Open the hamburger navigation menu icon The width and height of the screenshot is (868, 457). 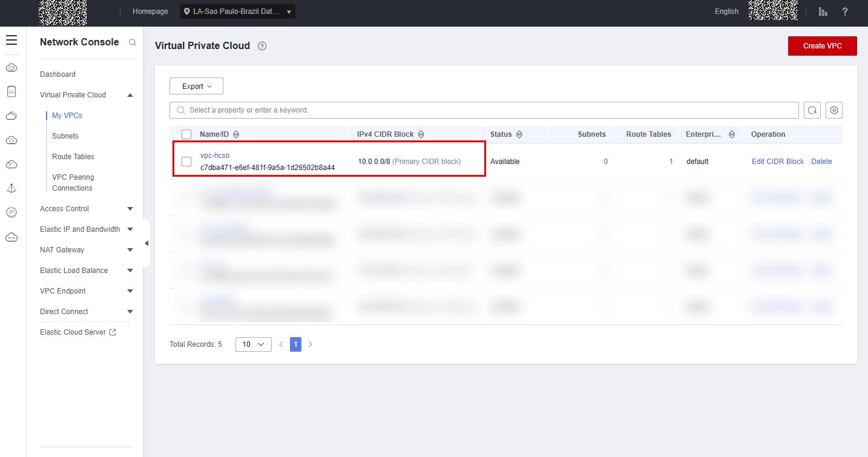pos(12,41)
